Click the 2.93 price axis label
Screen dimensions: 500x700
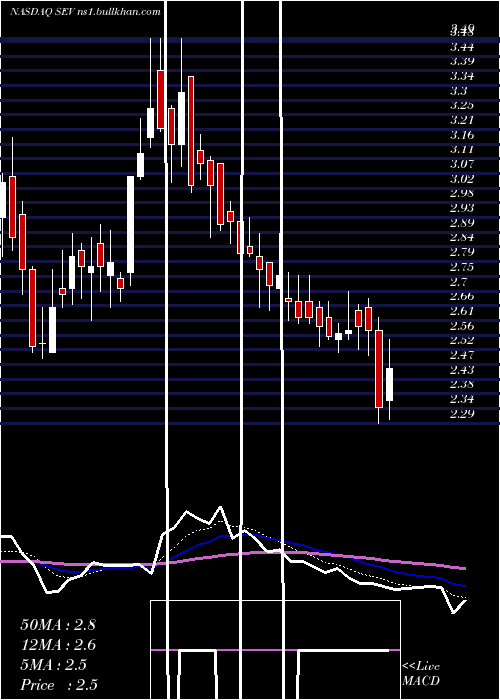tap(462, 208)
